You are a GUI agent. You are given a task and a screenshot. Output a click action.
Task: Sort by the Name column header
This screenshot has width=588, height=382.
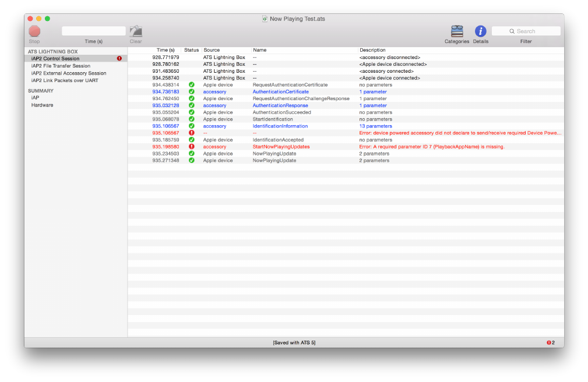pos(259,50)
